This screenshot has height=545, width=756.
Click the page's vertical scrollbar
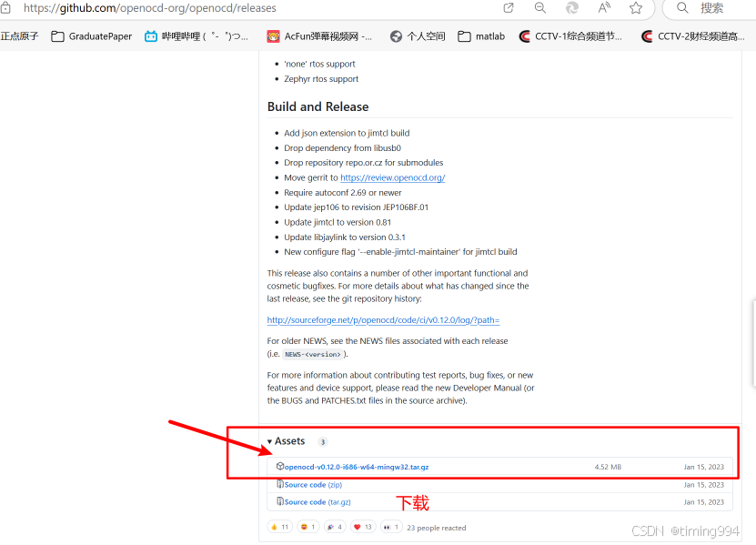pos(753,343)
